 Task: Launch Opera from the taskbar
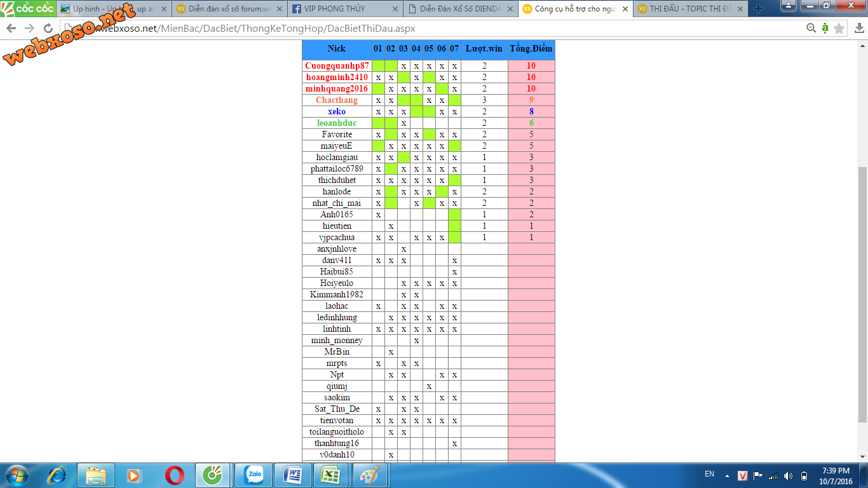pyautogui.click(x=175, y=475)
